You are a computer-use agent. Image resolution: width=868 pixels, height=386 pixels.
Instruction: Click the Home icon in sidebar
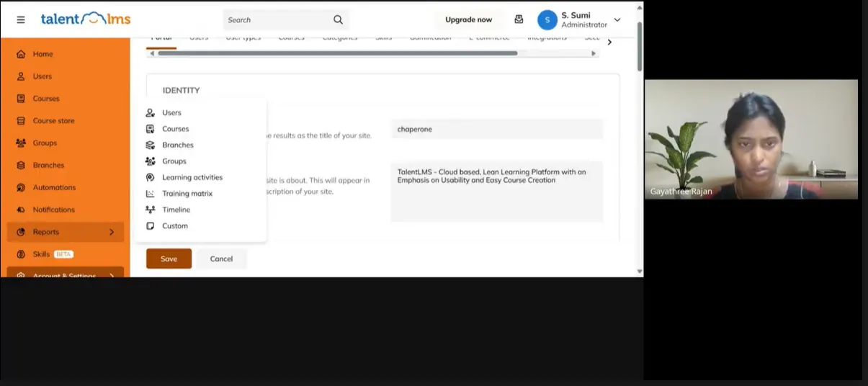point(21,54)
